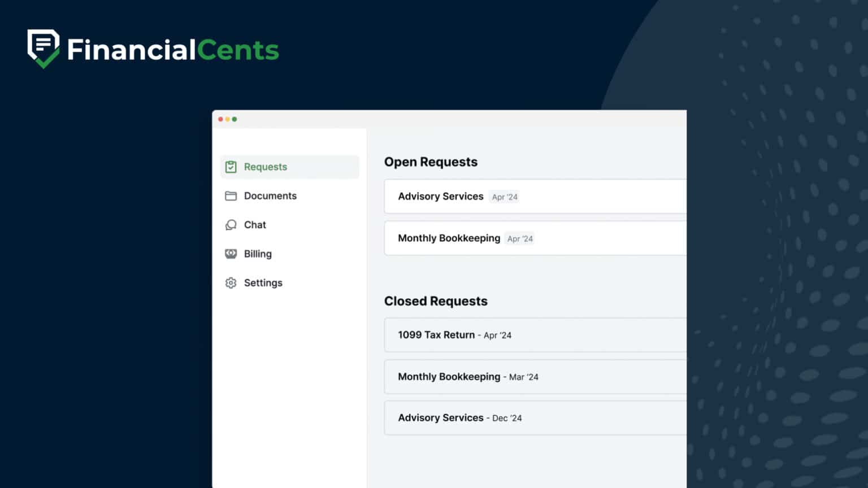The width and height of the screenshot is (868, 488).
Task: Open the Advisory Services Dec '24 entry
Action: pyautogui.click(x=509, y=417)
